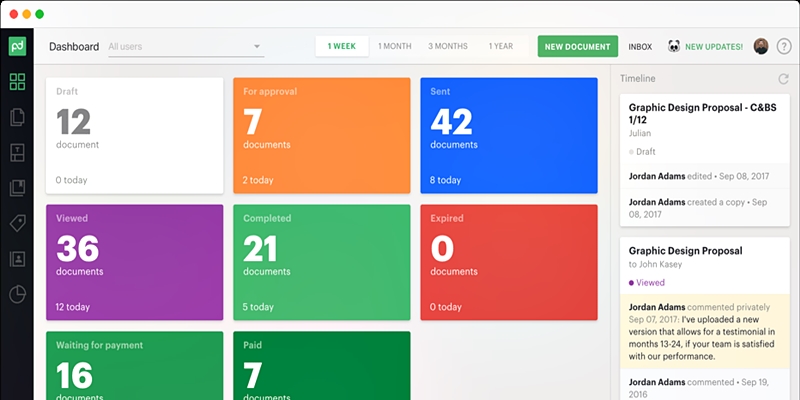Click the PandaDoc logo in the sidebar
800x400 pixels.
pos(17,47)
